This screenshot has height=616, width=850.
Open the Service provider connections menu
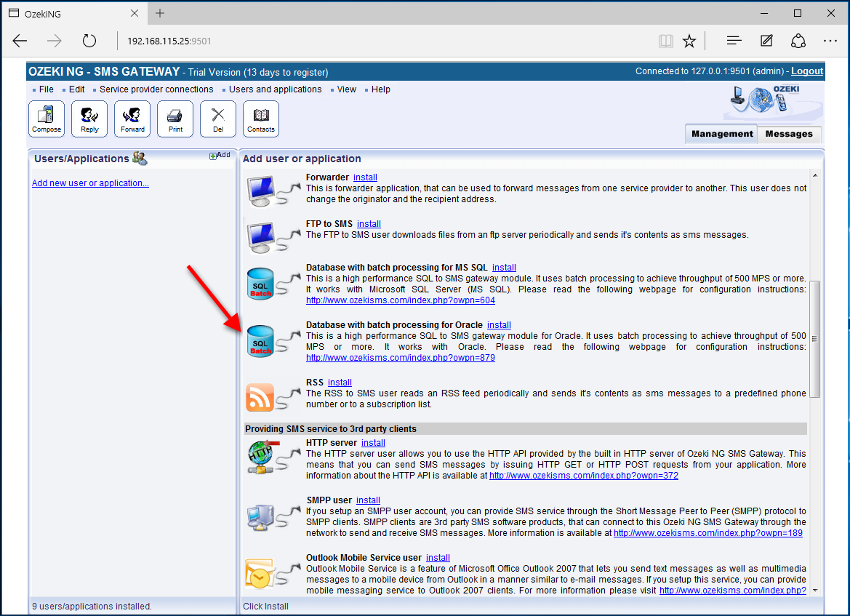(x=156, y=89)
